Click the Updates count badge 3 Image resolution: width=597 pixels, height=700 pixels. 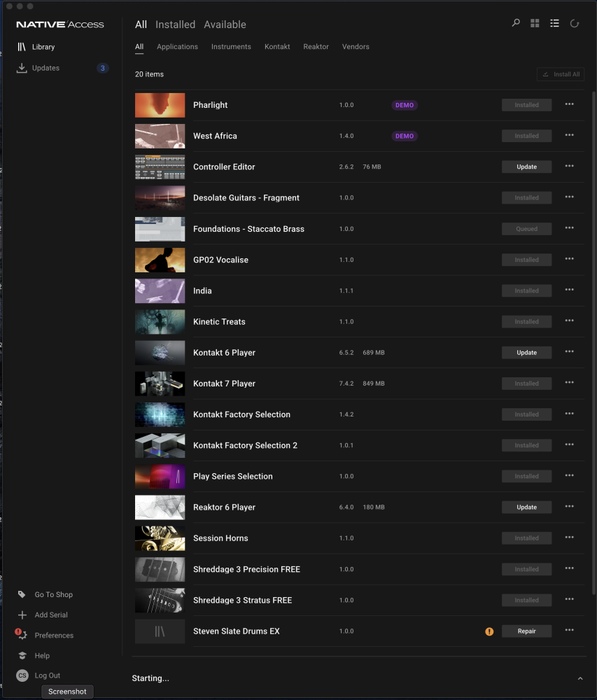click(x=103, y=69)
